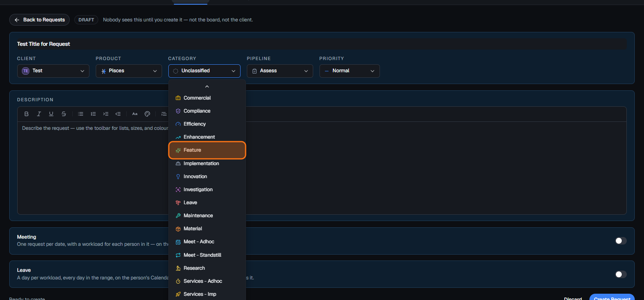The width and height of the screenshot is (644, 300).
Task: Open the text colour palette
Action: click(147, 114)
